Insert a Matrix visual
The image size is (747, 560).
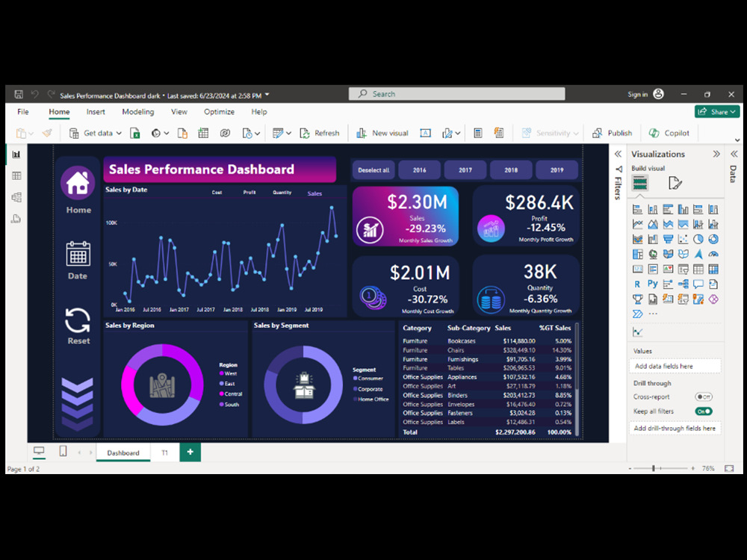[x=713, y=269]
